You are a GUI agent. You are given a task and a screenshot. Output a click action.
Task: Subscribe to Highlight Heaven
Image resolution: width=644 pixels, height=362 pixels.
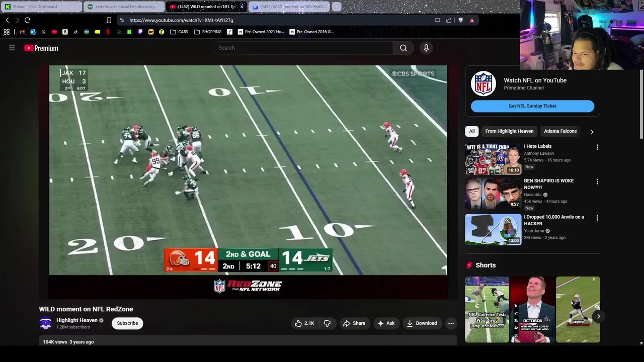click(x=127, y=323)
